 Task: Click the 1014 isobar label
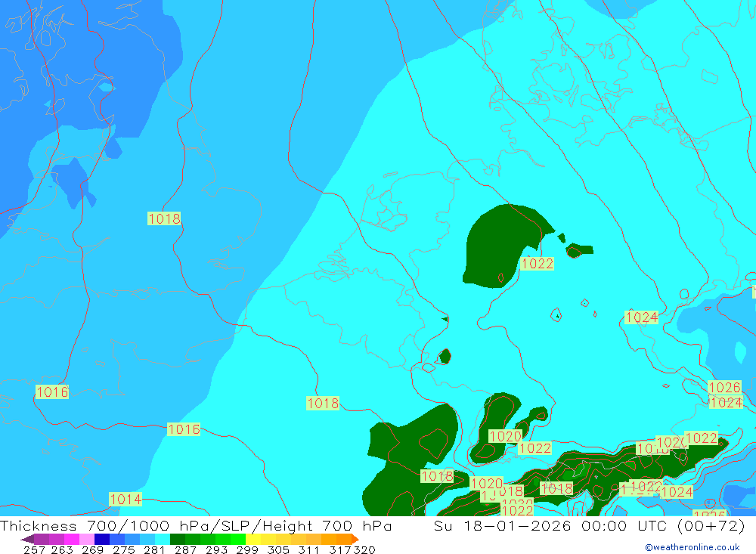[125, 499]
